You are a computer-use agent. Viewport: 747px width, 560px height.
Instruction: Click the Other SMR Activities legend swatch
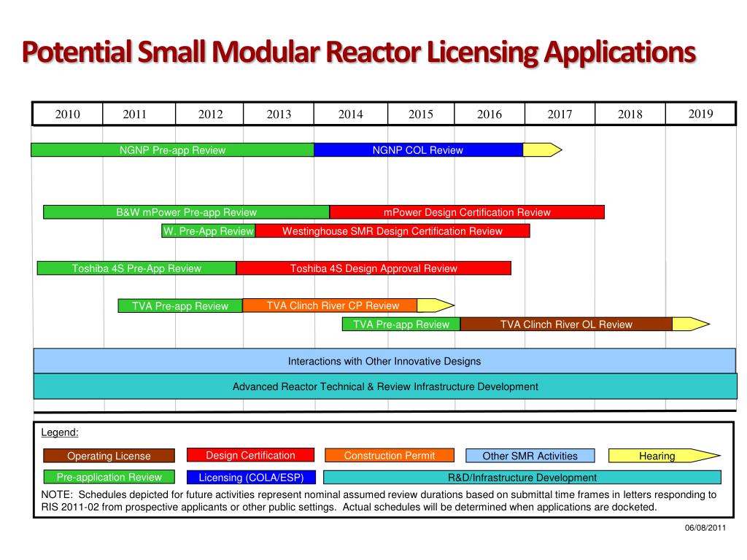530,456
